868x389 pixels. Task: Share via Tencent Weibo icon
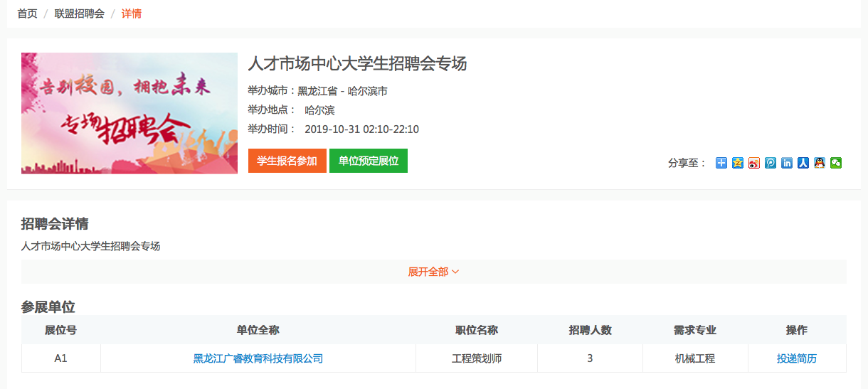coord(770,163)
